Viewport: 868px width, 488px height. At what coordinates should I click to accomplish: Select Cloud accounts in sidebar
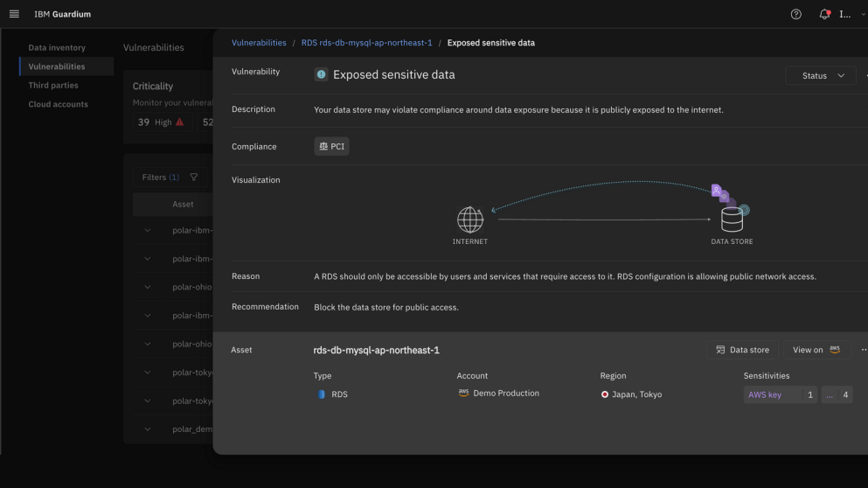click(58, 104)
